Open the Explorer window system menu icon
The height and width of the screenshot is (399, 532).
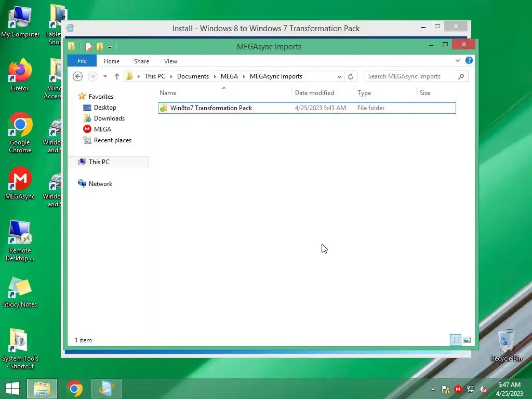point(71,46)
